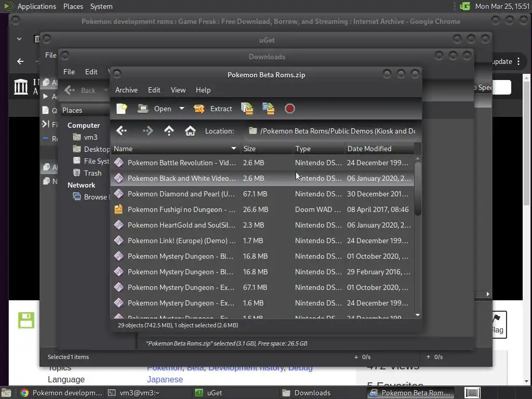Image resolution: width=532 pixels, height=399 pixels.
Task: Open the Help menu in archive window
Action: (x=203, y=90)
